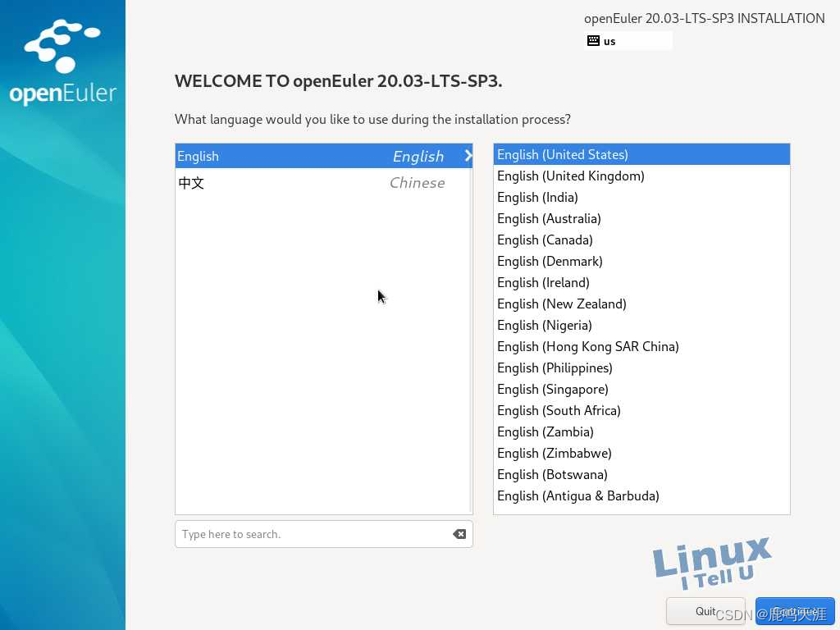Pick English (Zimbabwe) locale
The image size is (840, 630).
641,453
